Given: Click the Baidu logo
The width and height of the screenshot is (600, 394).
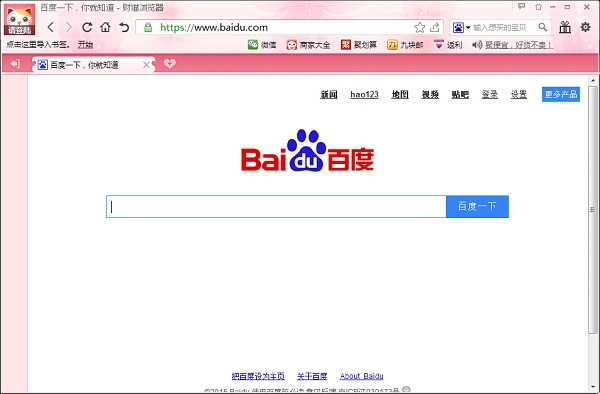Looking at the screenshot, I should tap(307, 151).
